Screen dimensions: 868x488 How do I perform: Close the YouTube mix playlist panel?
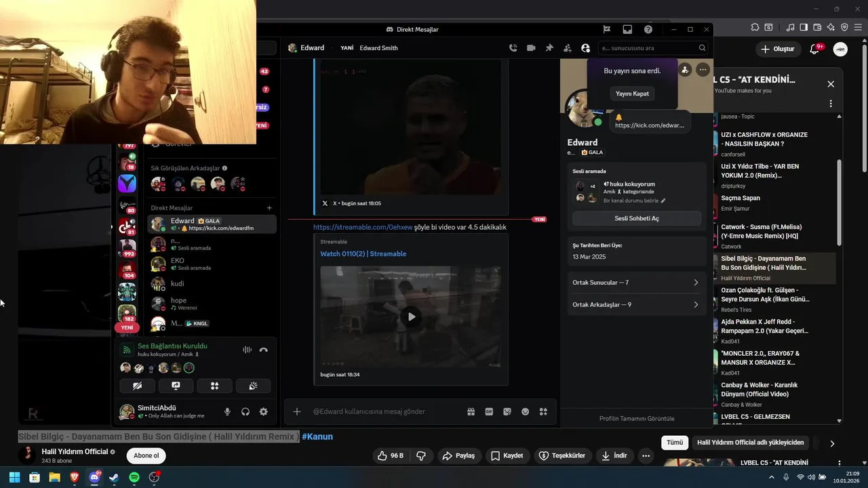pos(831,84)
